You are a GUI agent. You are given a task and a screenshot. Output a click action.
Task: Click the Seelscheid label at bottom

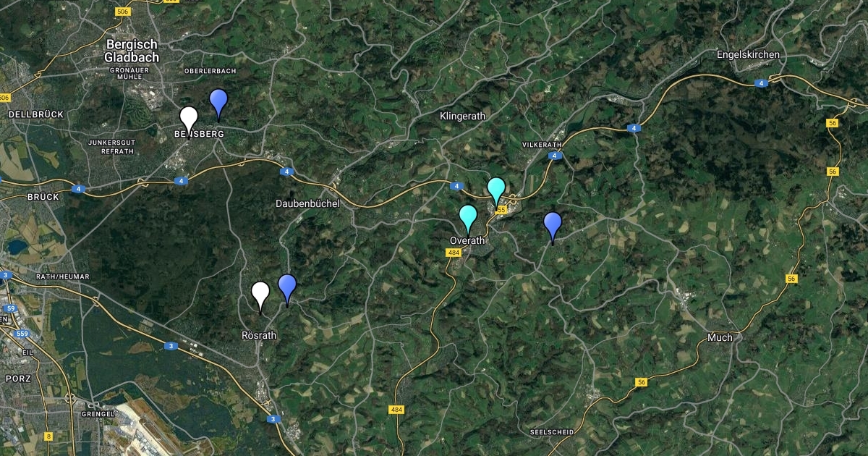[552, 432]
